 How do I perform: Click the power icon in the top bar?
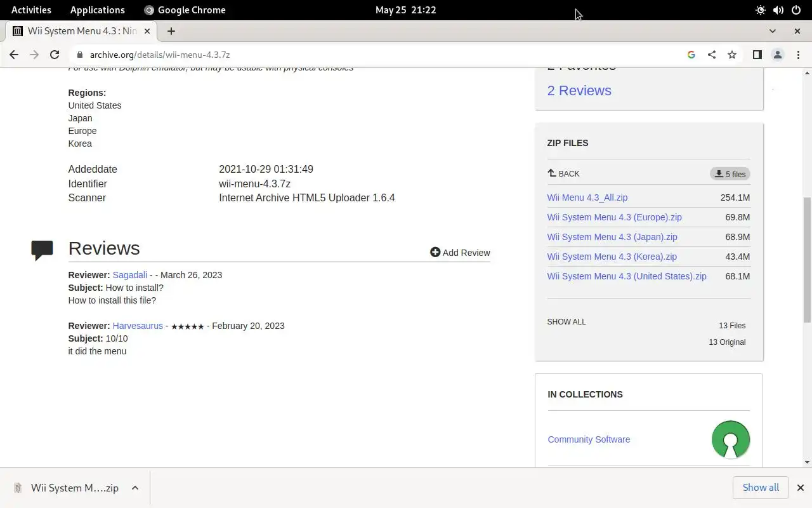796,10
